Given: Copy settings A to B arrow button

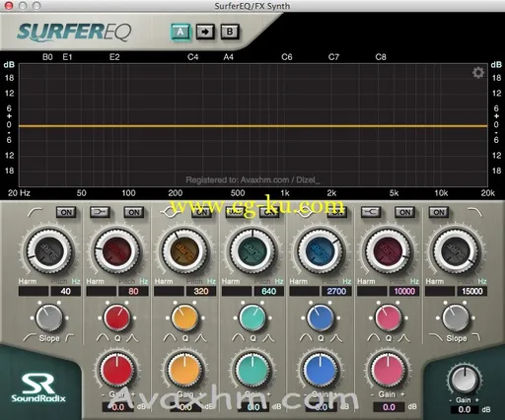Looking at the screenshot, I should (205, 32).
